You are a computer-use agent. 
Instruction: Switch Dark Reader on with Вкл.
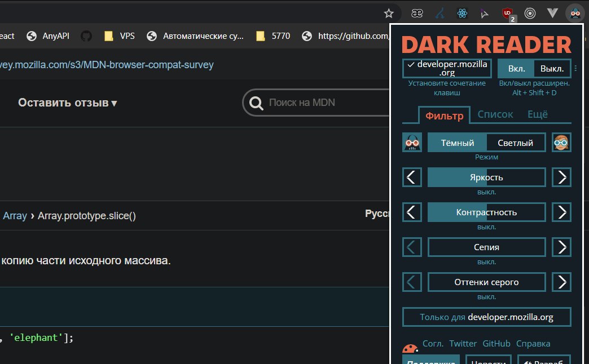[516, 69]
